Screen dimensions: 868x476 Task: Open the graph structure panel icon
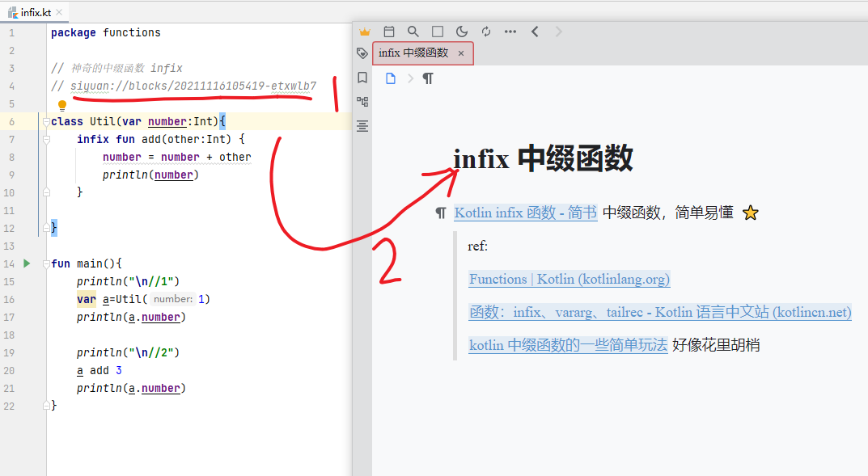[362, 102]
